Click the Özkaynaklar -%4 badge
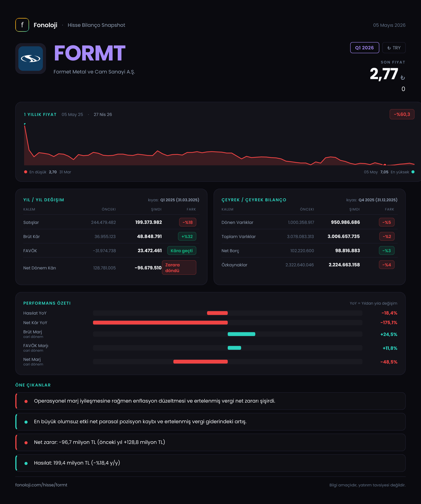421x504 pixels. 386,265
